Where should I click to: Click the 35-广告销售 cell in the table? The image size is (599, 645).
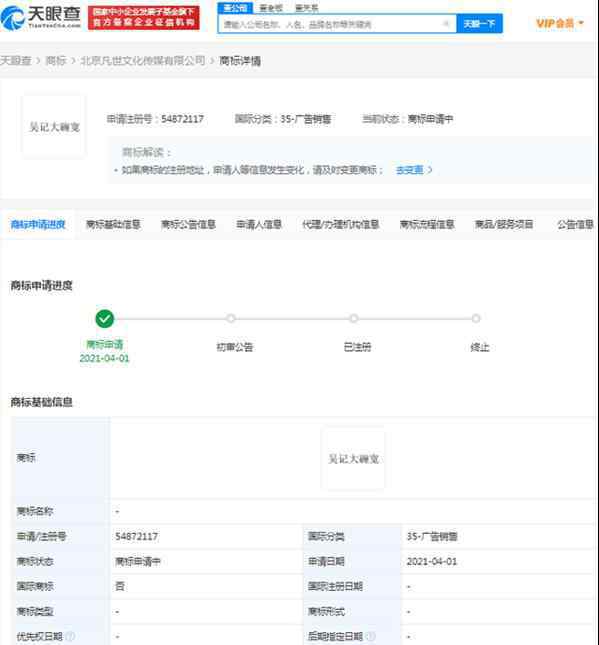pyautogui.click(x=432, y=536)
